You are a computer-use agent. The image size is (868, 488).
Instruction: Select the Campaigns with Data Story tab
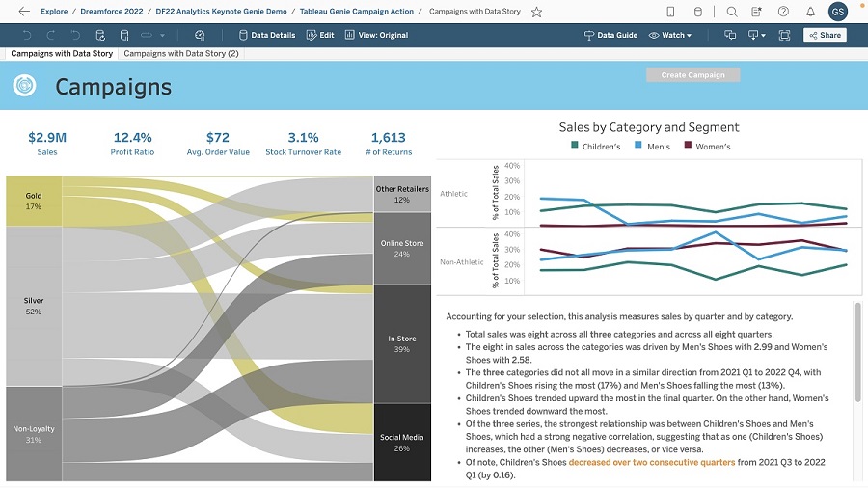pos(61,53)
